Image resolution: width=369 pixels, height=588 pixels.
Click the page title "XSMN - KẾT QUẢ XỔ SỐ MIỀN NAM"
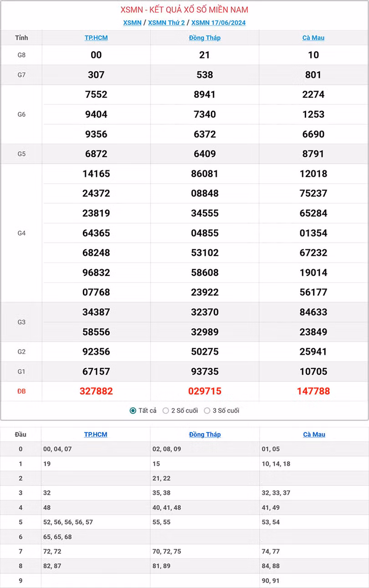coord(184,9)
